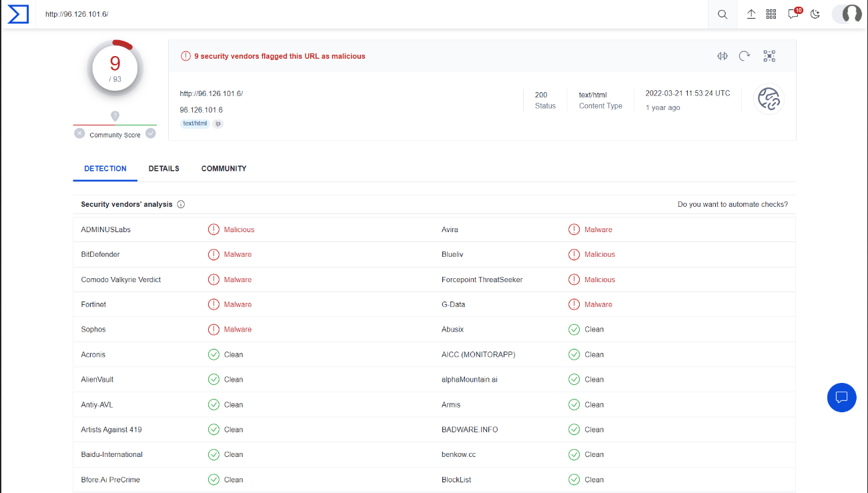Select Fortinet vendor name
This screenshot has width=868, height=493.
93,304
